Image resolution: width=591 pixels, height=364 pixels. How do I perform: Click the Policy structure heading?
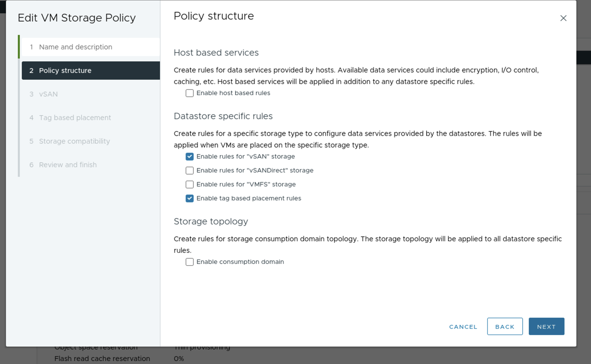tap(214, 16)
